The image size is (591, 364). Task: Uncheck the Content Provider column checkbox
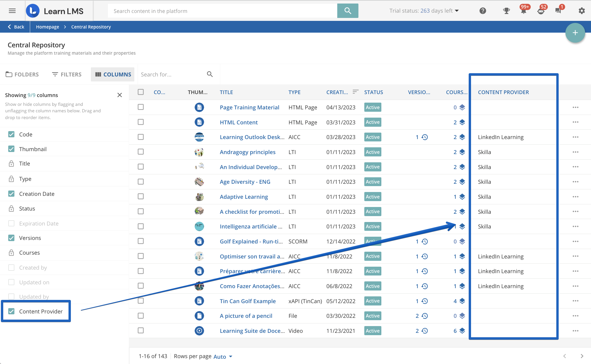click(x=11, y=311)
